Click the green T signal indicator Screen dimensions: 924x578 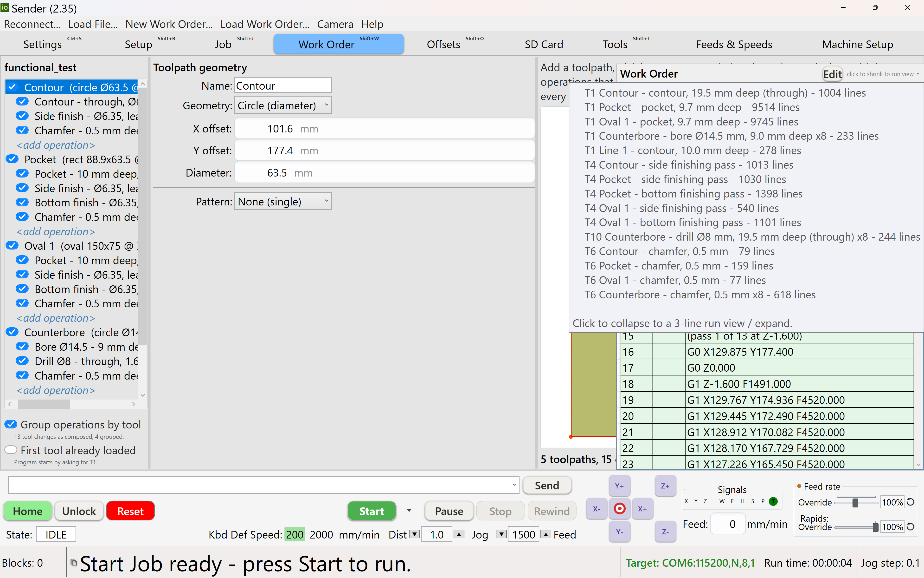point(773,501)
